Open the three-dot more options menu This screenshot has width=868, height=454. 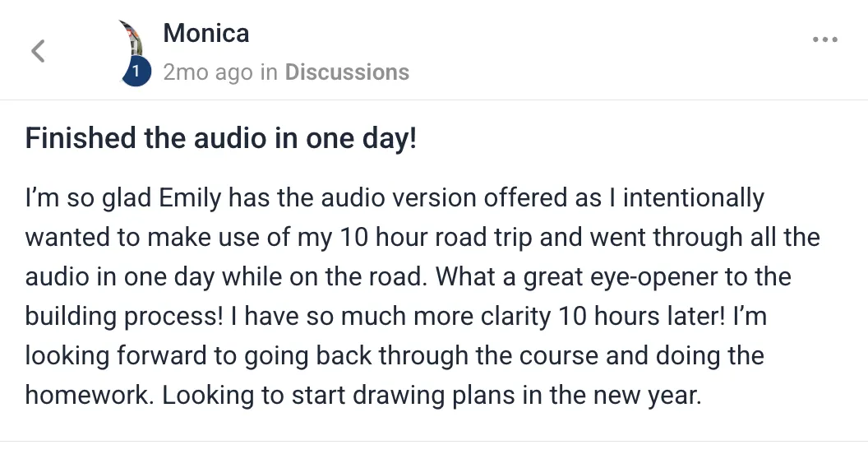coord(824,39)
